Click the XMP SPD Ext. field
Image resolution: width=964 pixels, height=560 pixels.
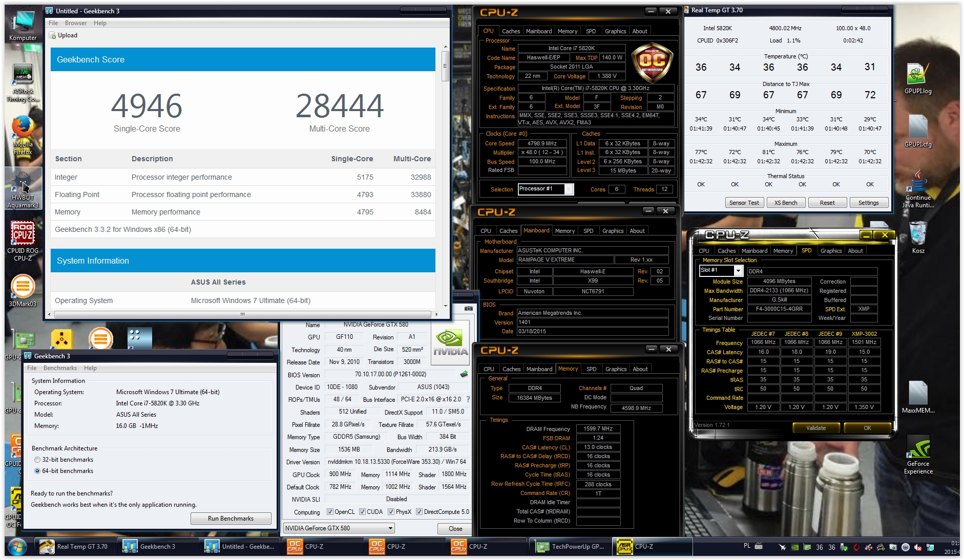pos(864,309)
